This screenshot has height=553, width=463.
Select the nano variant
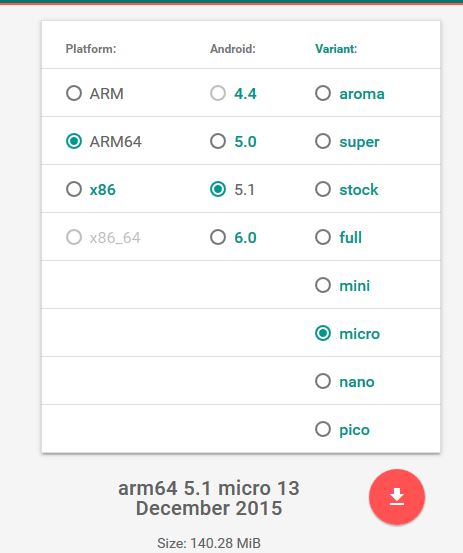coord(323,381)
